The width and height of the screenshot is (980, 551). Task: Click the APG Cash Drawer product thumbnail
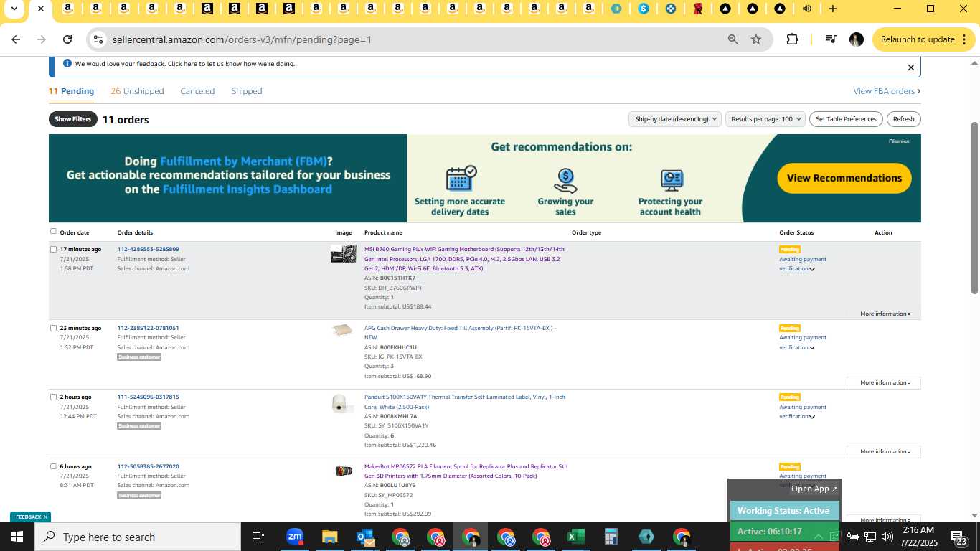pos(343,331)
